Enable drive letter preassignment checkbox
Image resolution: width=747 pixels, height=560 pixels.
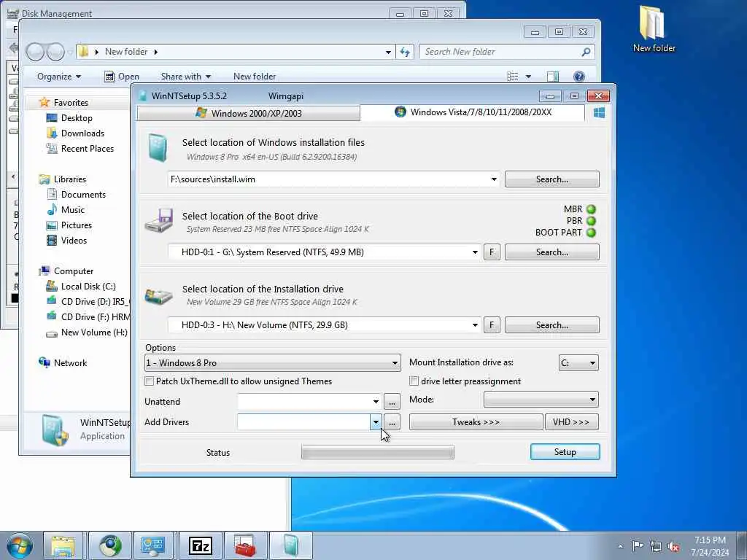[414, 381]
